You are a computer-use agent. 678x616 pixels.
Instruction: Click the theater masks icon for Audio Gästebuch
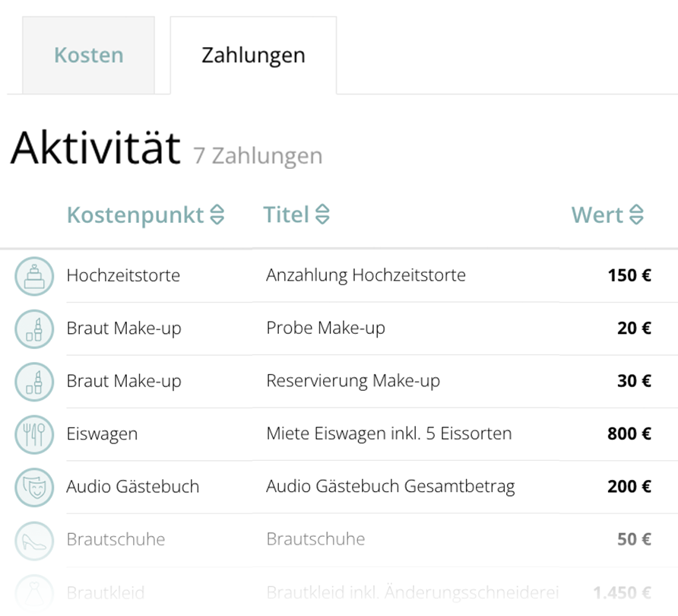point(34,487)
